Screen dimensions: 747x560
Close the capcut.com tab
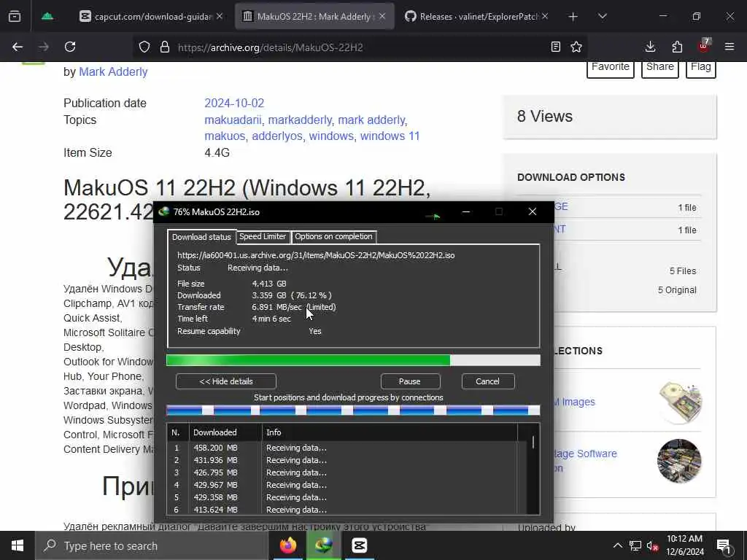(219, 16)
